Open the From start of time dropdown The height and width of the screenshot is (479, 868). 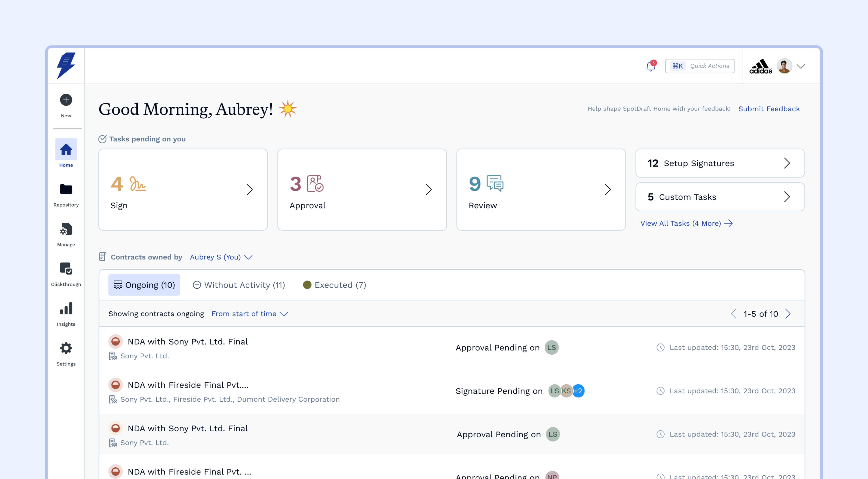249,314
